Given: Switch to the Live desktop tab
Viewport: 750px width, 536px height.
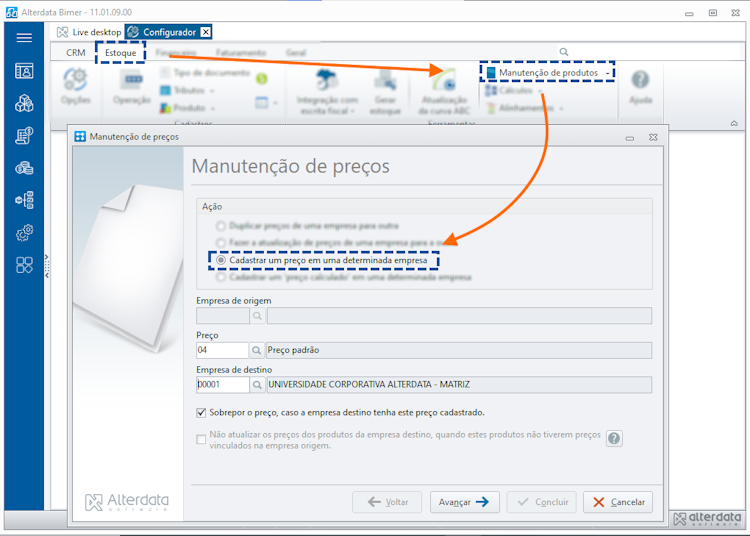Looking at the screenshot, I should [89, 32].
